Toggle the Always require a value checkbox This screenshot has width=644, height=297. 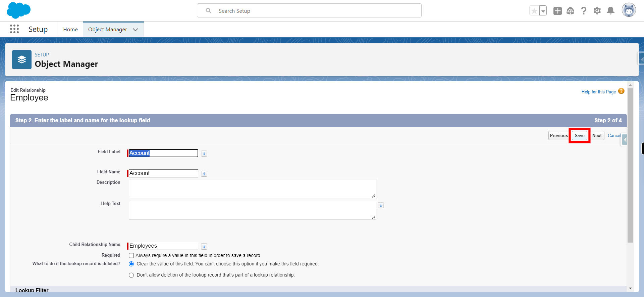[x=131, y=256]
